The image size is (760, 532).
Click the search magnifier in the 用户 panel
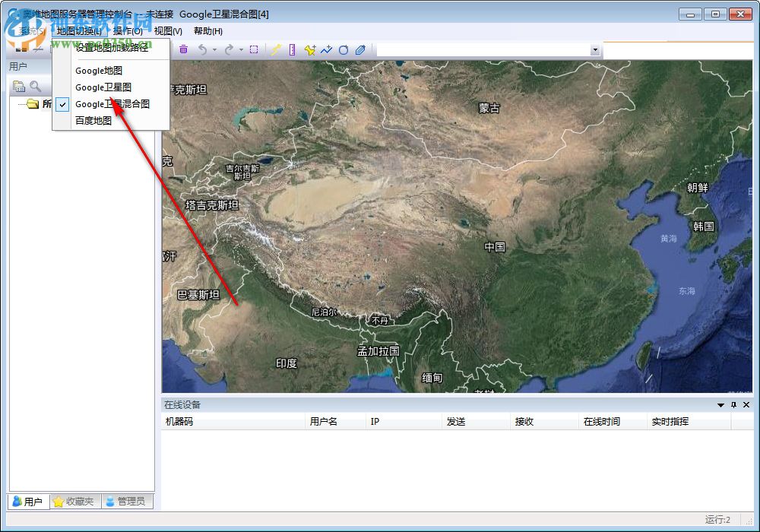tap(33, 85)
